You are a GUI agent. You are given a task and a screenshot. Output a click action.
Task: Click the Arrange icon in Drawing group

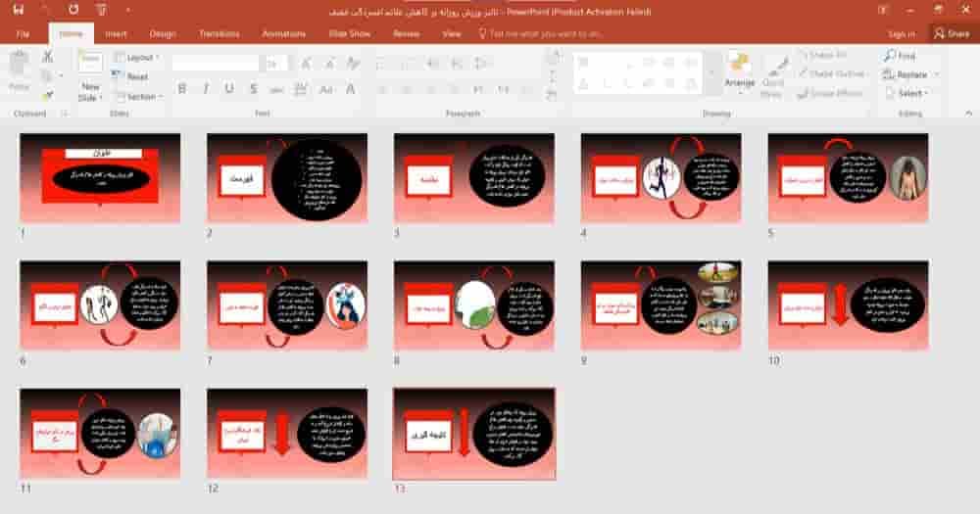click(x=740, y=71)
